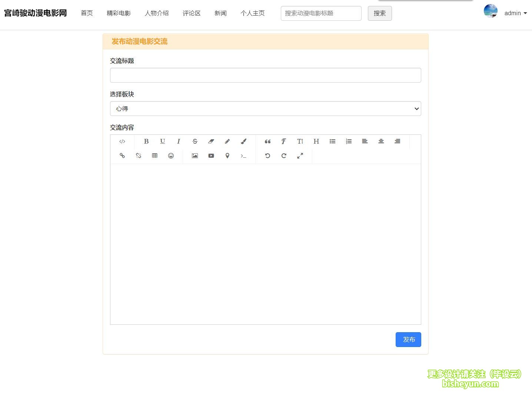Open the insert link tool
This screenshot has height=397, width=532.
[x=122, y=156]
